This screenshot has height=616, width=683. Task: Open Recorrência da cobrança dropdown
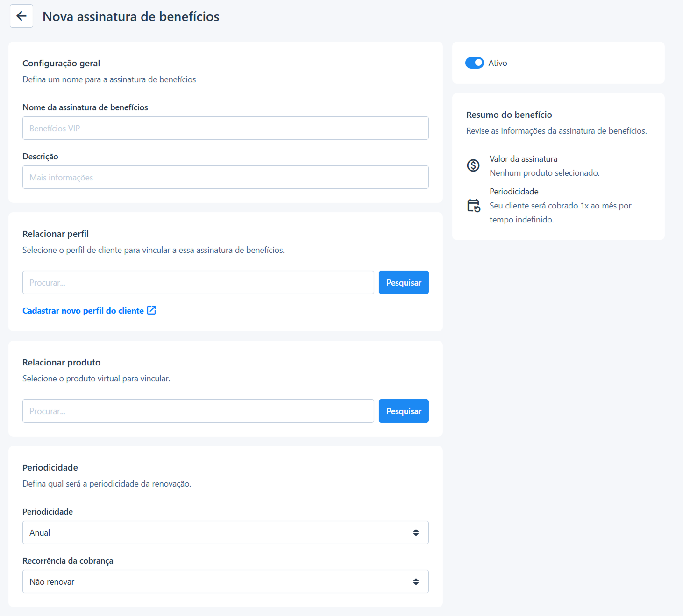226,581
